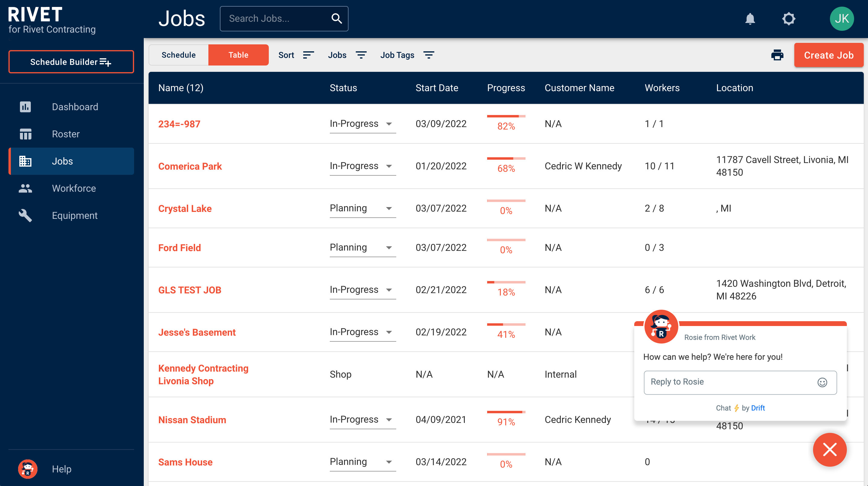The image size is (868, 486).
Task: Click the Dashboard chart icon
Action: coord(25,107)
